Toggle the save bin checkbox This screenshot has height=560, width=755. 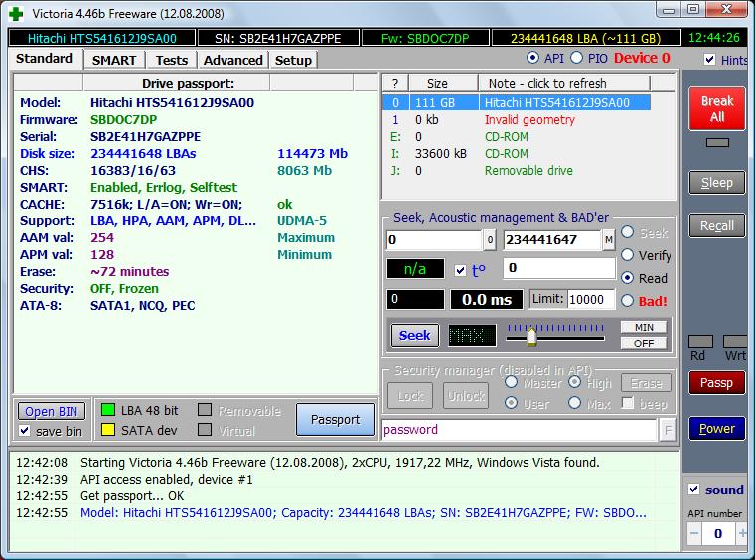coord(25,431)
